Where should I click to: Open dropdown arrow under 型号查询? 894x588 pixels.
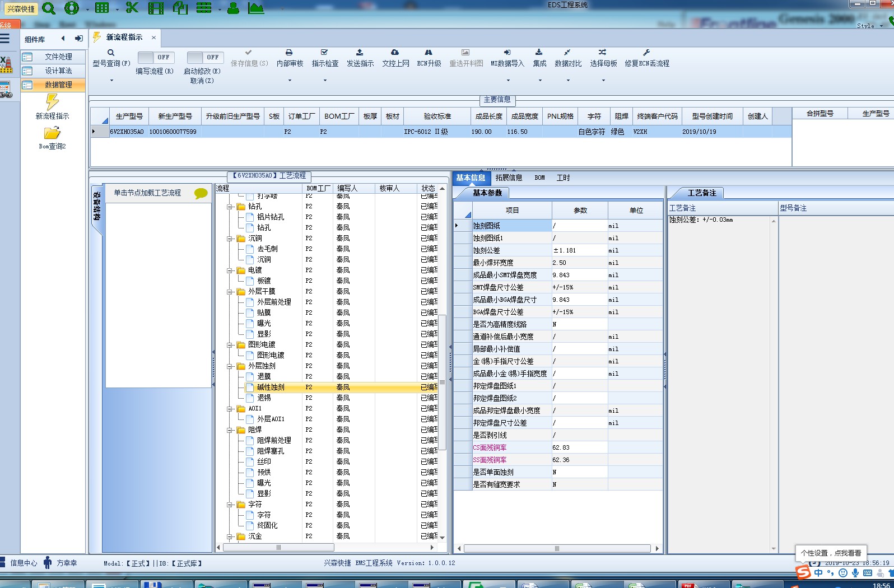pyautogui.click(x=111, y=81)
